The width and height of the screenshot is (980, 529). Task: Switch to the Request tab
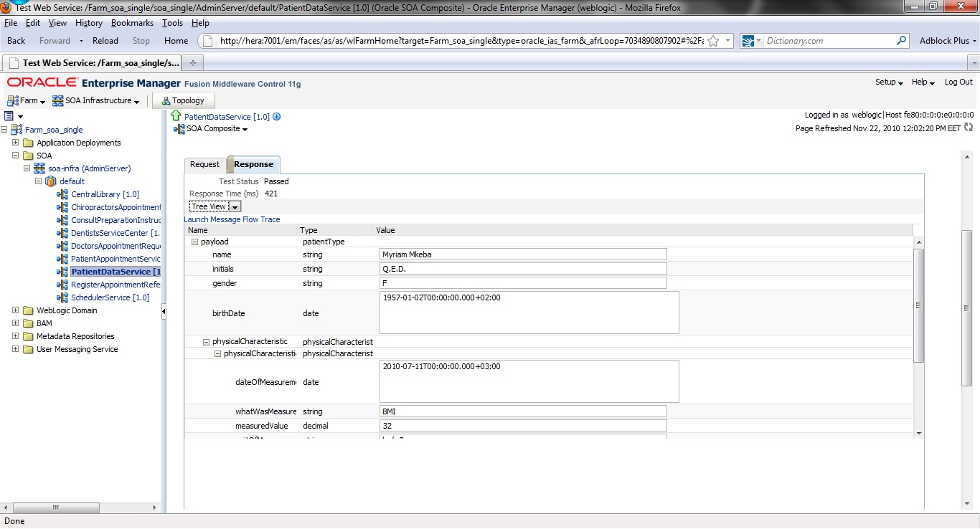click(x=204, y=164)
